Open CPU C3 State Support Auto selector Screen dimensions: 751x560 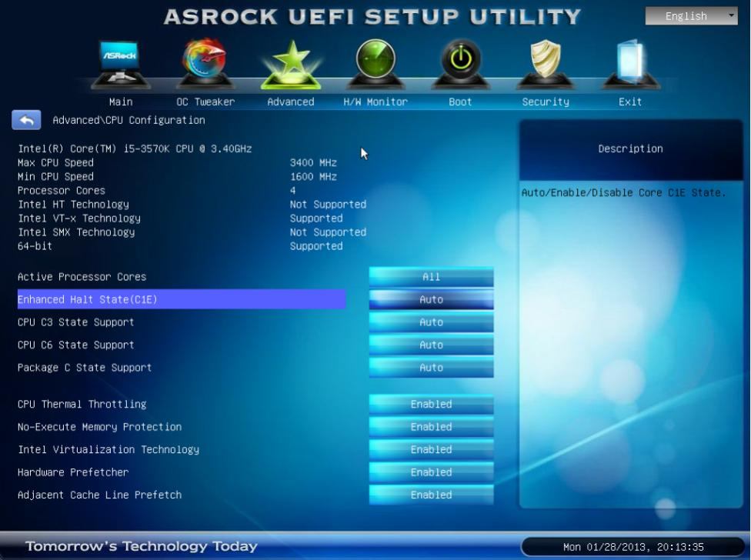pyautogui.click(x=431, y=322)
